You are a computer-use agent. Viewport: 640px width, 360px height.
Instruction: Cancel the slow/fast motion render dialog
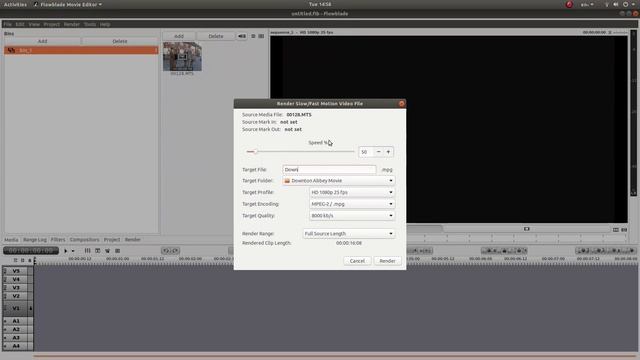click(357, 261)
